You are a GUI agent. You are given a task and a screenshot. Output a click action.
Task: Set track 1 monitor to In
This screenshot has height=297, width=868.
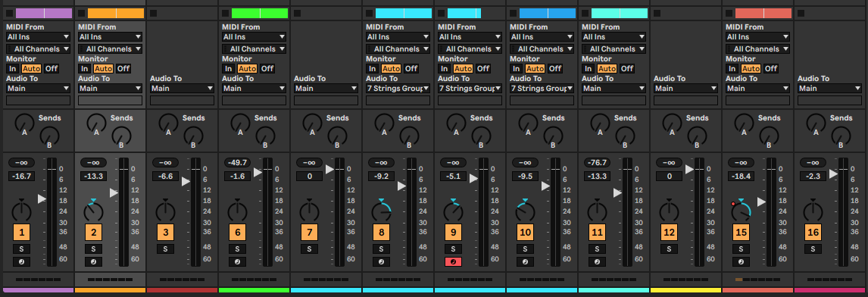[x=13, y=69]
